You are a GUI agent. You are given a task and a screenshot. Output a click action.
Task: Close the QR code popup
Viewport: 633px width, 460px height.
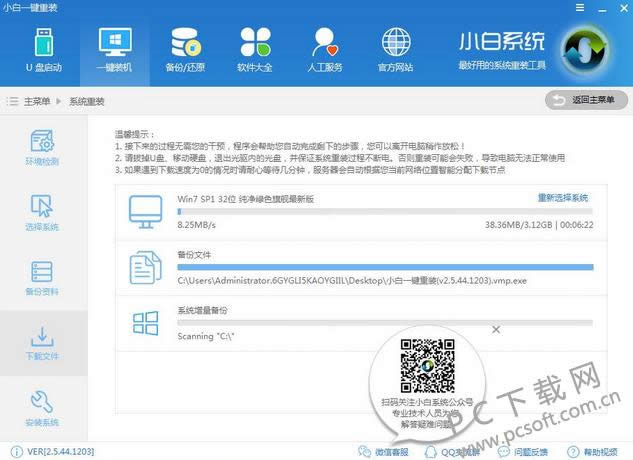[x=496, y=330]
